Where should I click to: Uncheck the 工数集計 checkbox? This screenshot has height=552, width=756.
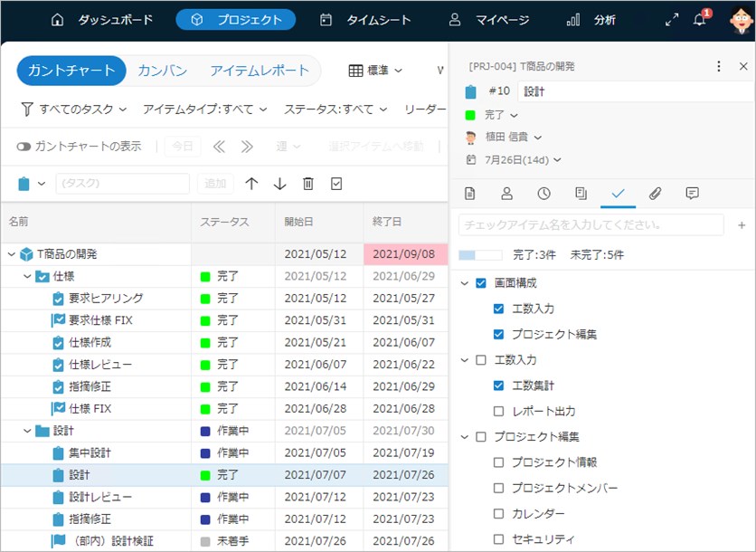pyautogui.click(x=498, y=385)
